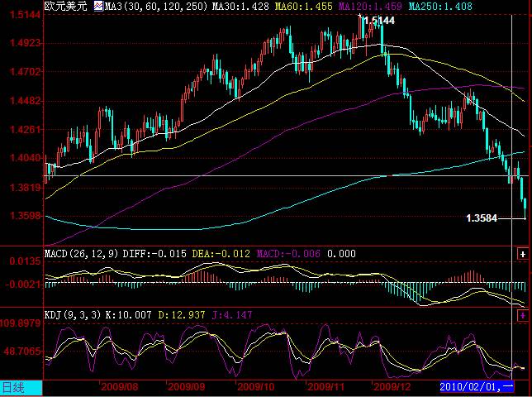Click the 0.0135 MACD axis label

[25, 261]
